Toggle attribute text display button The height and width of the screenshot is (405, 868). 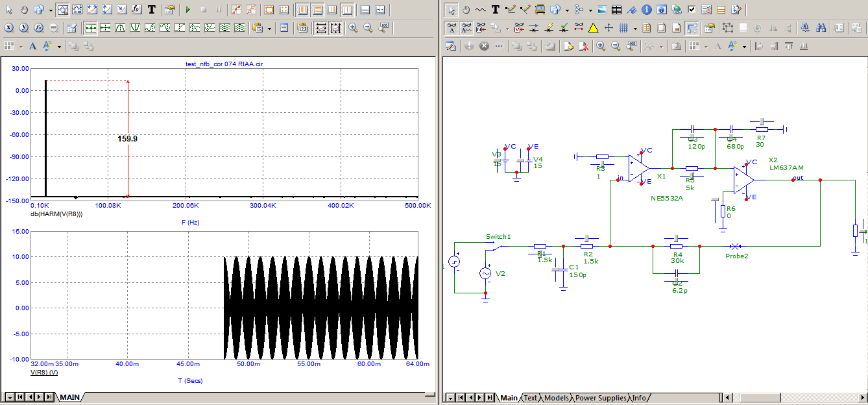point(451,28)
